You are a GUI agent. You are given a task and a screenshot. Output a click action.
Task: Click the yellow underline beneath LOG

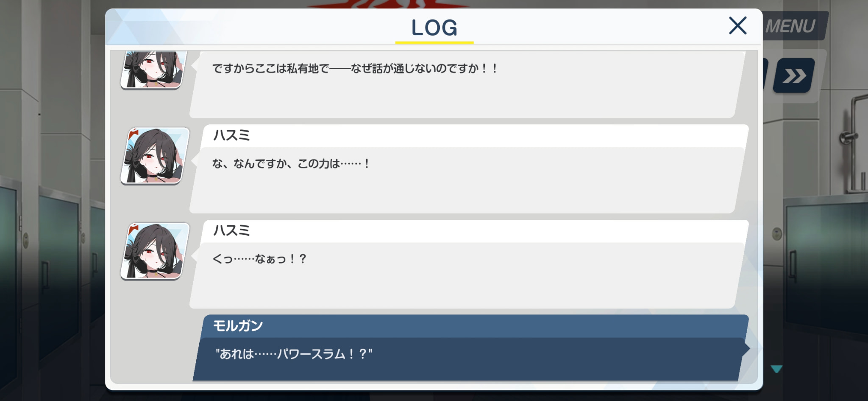pos(434,42)
